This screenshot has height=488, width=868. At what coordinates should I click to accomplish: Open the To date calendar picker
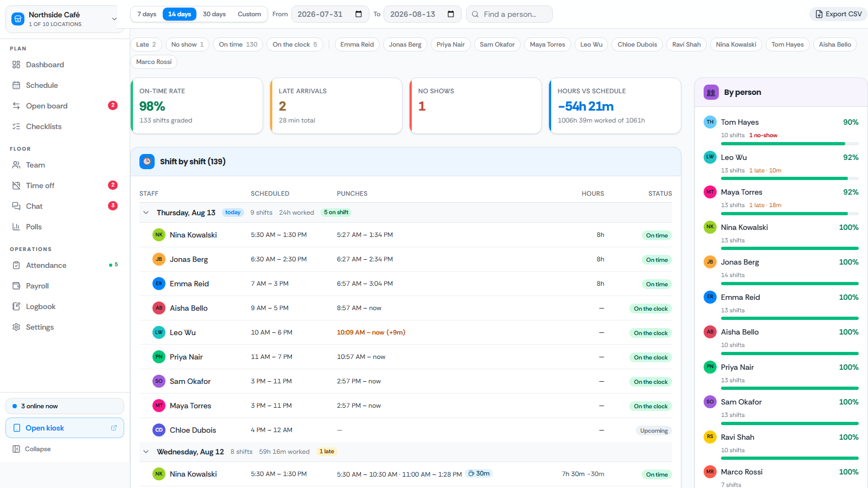pos(451,14)
